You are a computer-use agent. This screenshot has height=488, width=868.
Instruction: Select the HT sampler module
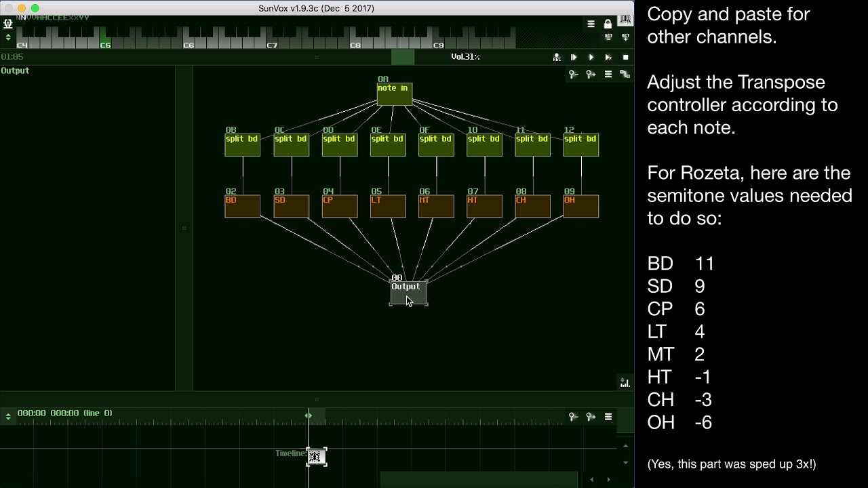[484, 207]
